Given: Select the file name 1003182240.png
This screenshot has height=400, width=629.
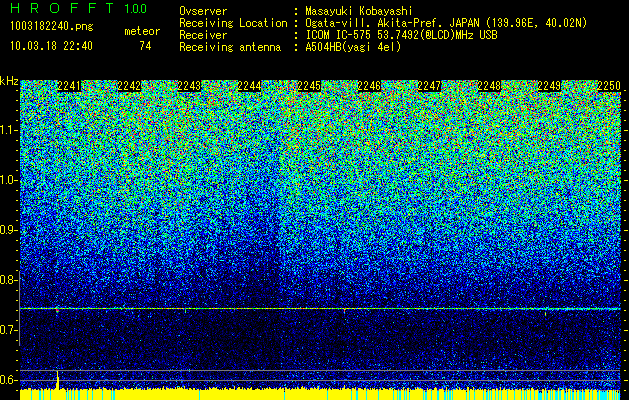Looking at the screenshot, I should (x=52, y=26).
